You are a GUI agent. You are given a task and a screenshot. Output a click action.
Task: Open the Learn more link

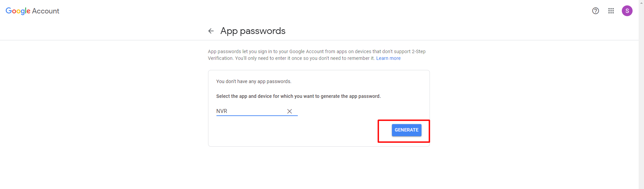(x=388, y=58)
